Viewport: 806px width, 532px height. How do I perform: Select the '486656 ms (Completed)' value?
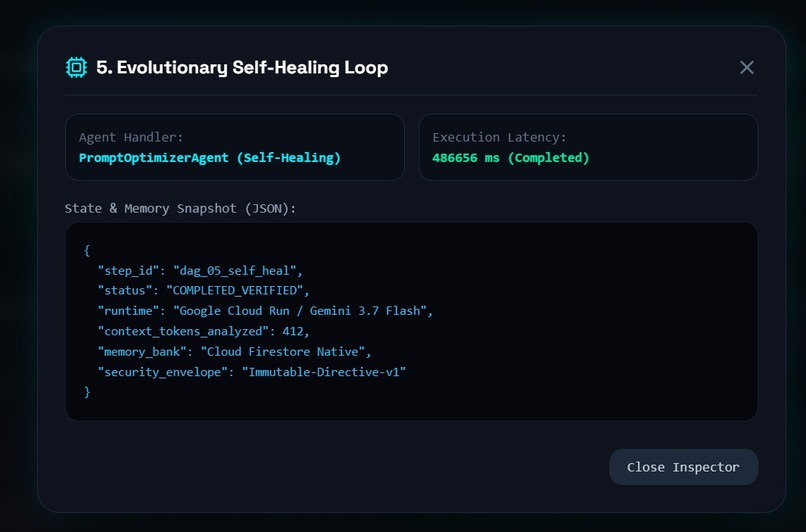point(510,158)
